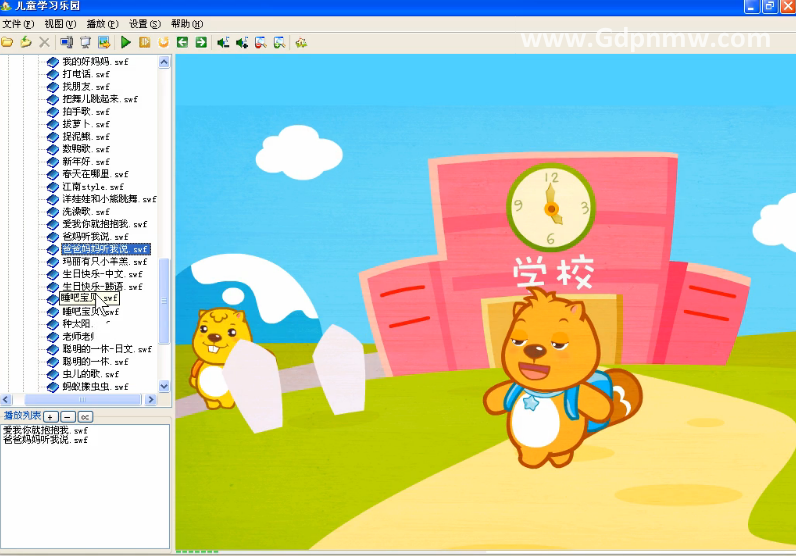This screenshot has height=556, width=796.
Task: Click the green playback progress bar at bottom
Action: 197,551
